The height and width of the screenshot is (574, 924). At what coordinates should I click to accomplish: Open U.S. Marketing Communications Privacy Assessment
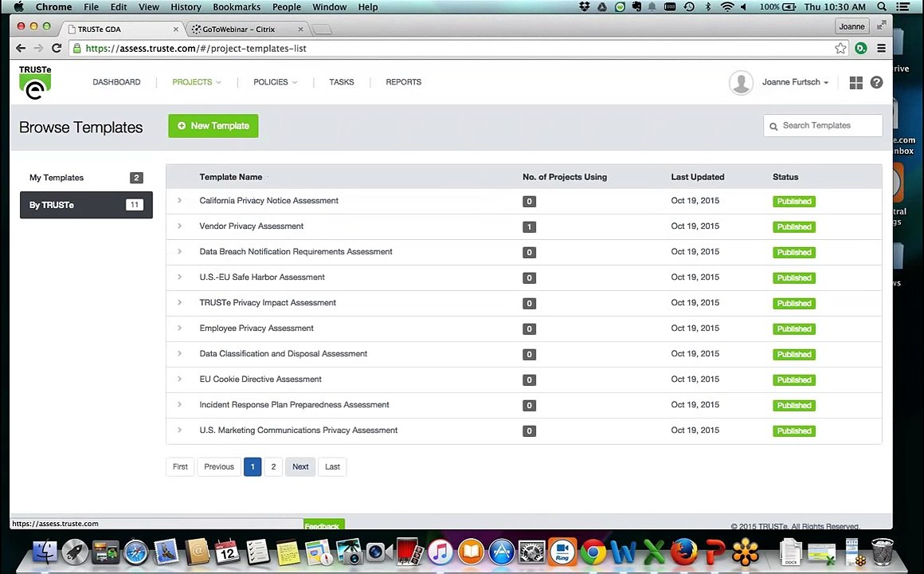[x=298, y=430]
